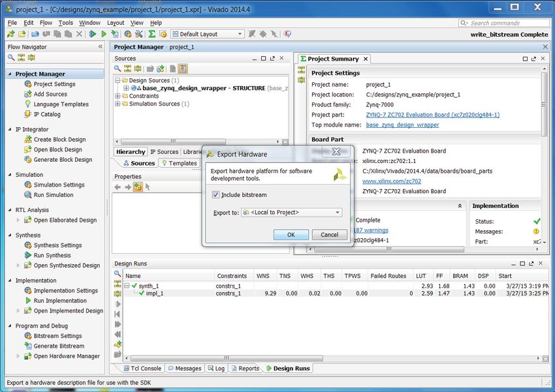Viewport: 555px width, 392px height.
Task: Open the ZYNQ-7 ZC702 project part link
Action: [432, 115]
